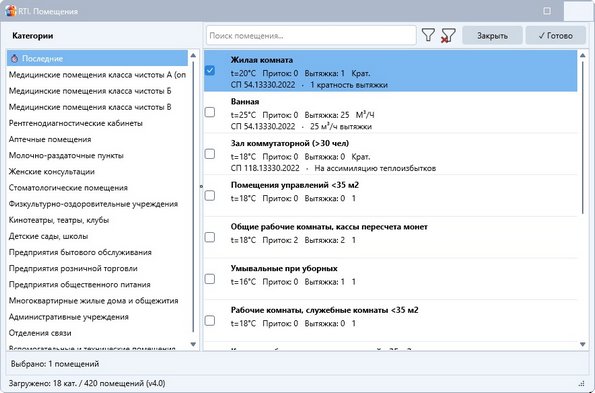Select Рентгенодиагностические кабинеты category

(97, 123)
